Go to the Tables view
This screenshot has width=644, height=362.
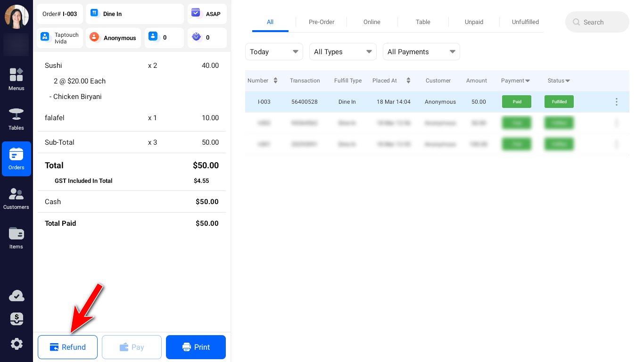pyautogui.click(x=16, y=119)
